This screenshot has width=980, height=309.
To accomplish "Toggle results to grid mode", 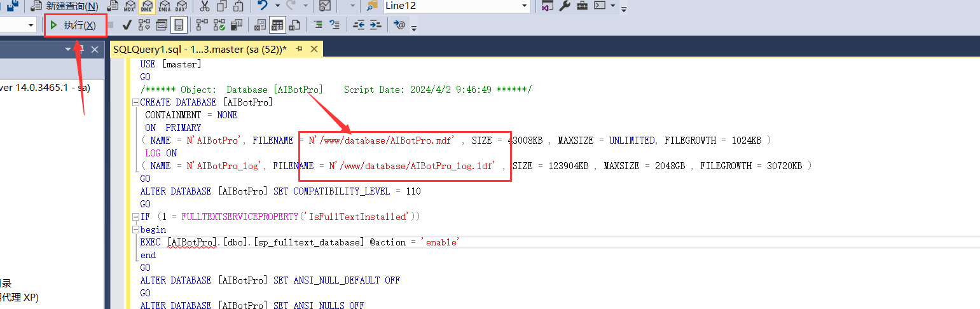I will tap(277, 25).
